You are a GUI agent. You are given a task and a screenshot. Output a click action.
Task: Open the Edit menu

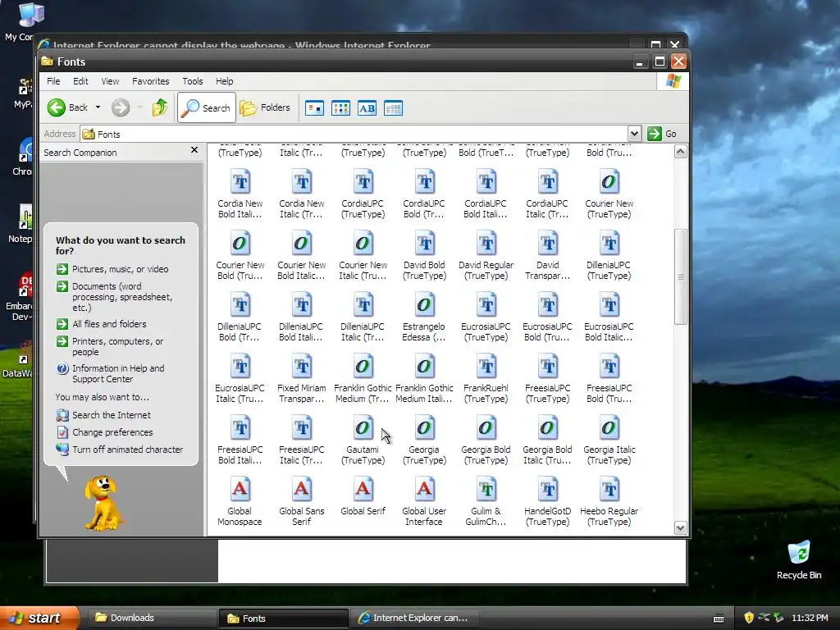coord(81,81)
